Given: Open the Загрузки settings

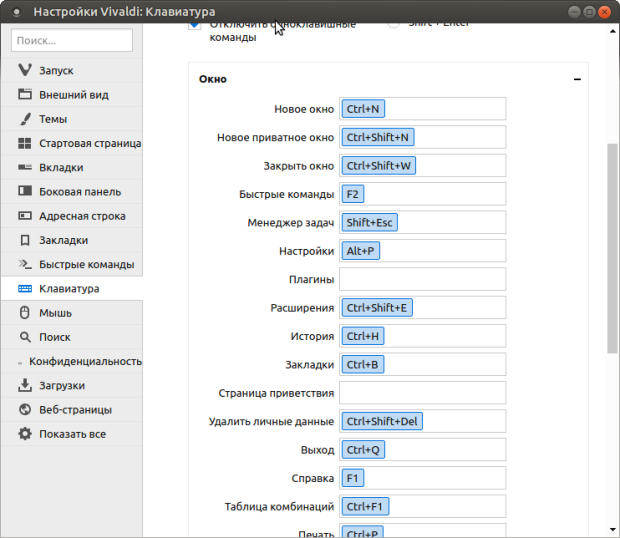Looking at the screenshot, I should click(62, 385).
